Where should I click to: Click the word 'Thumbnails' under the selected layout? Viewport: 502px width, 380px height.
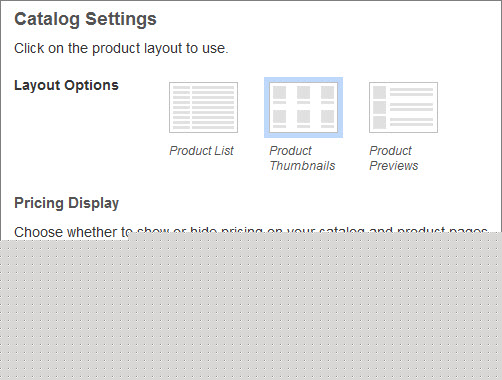pos(302,166)
